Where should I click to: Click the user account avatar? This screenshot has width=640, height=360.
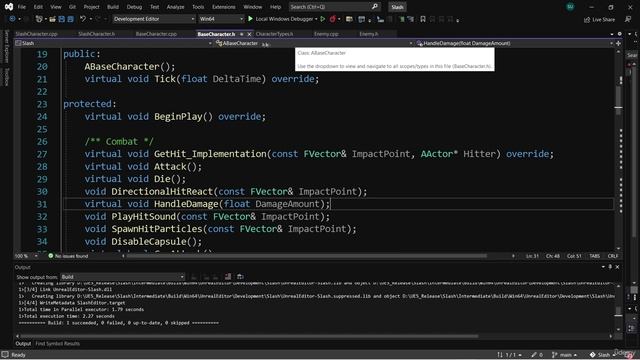tap(570, 7)
